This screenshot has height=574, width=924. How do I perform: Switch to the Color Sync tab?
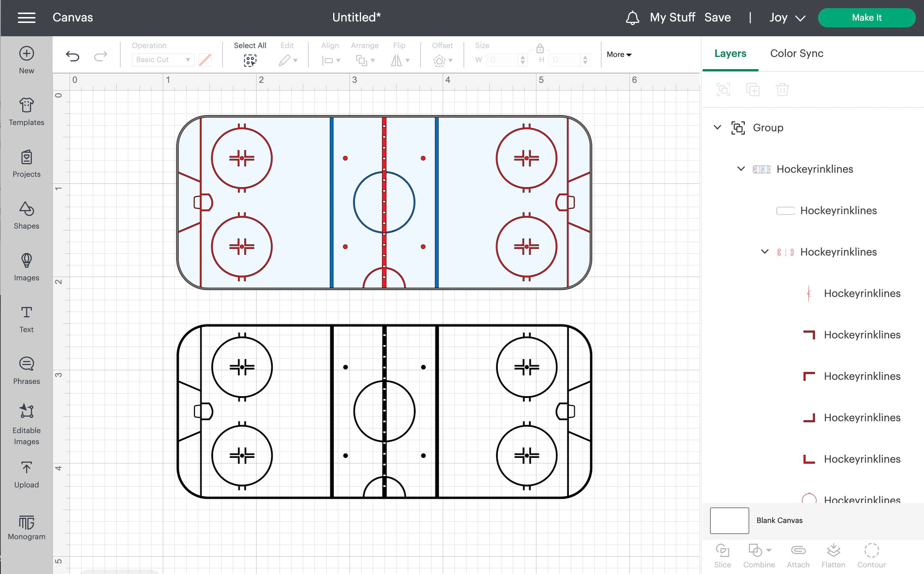(797, 54)
